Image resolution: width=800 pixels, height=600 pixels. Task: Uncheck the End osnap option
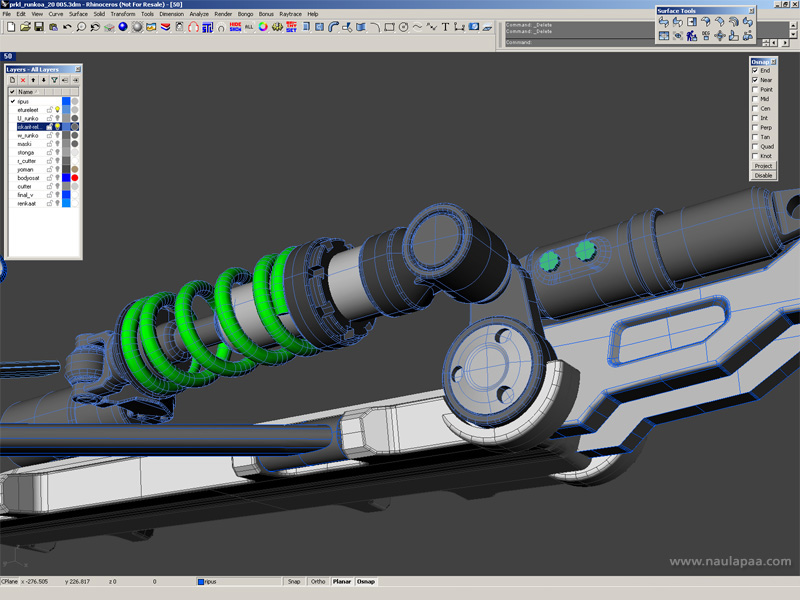pos(755,71)
